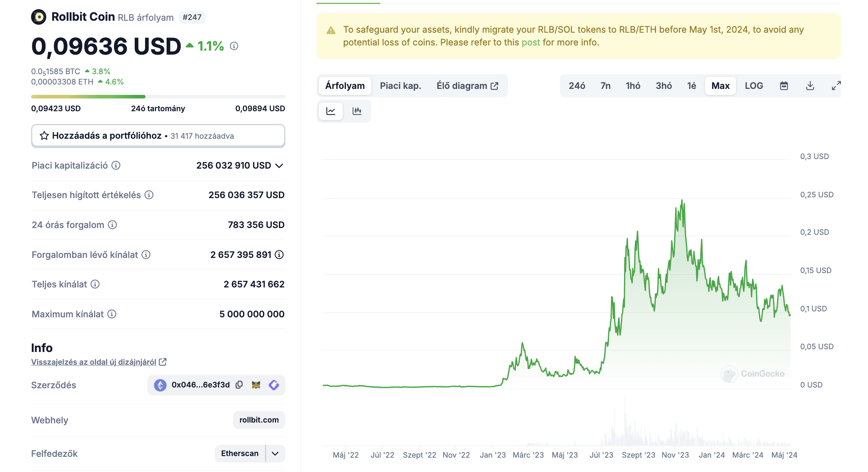Select the 7n time range
This screenshot has width=868, height=472.
click(605, 86)
